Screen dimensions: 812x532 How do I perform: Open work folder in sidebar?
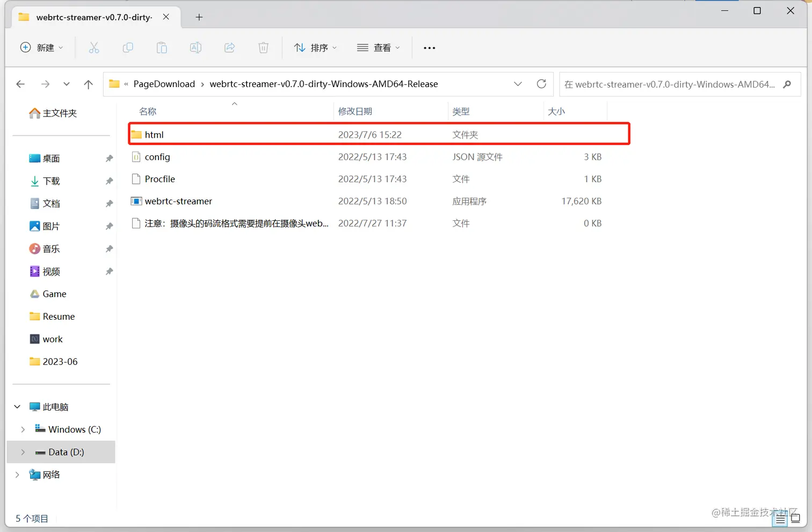point(46,339)
